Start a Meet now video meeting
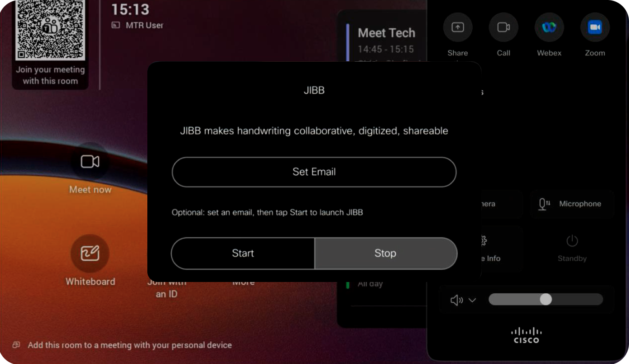629x364 pixels. (x=90, y=162)
